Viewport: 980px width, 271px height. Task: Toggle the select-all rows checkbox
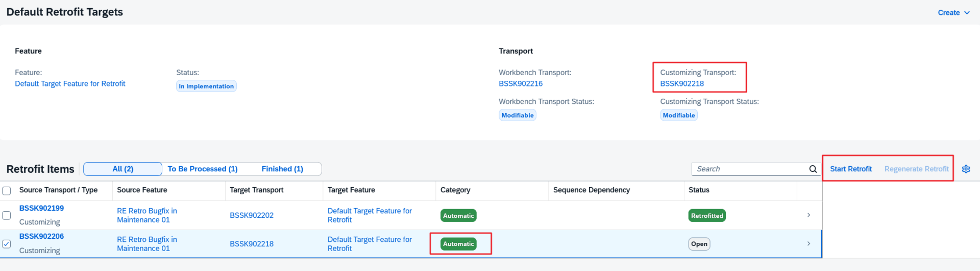[7, 191]
